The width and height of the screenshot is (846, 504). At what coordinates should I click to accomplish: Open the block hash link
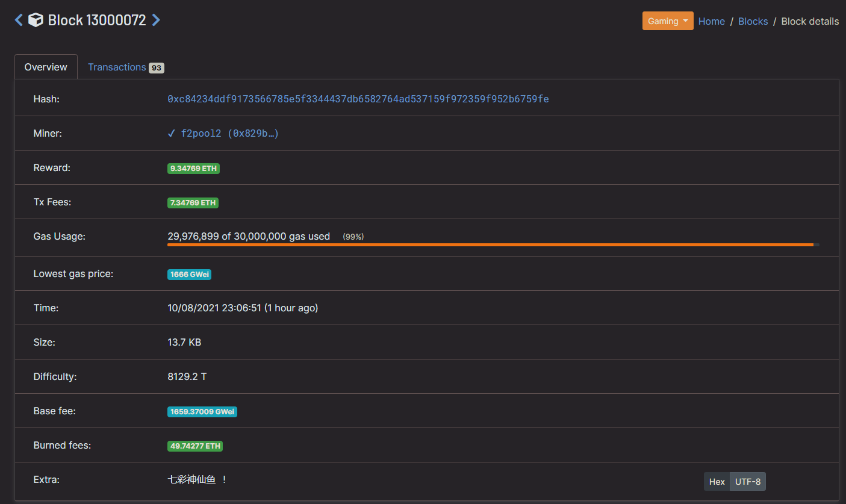pos(358,99)
